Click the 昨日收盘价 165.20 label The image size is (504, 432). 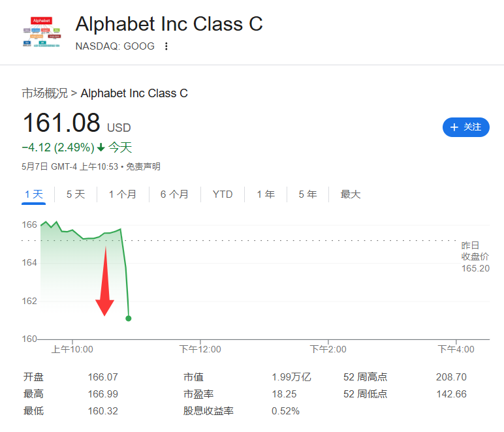tap(475, 256)
